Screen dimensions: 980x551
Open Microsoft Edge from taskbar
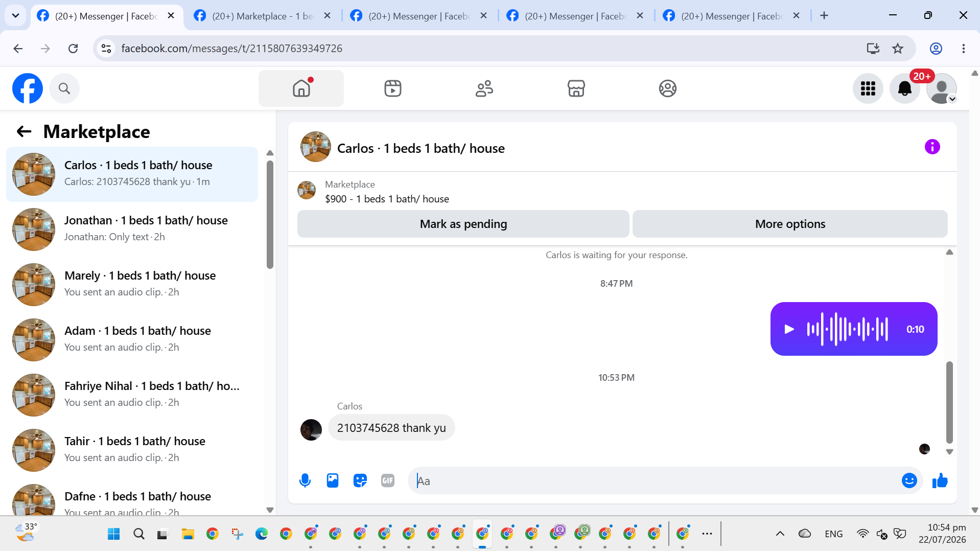[x=261, y=534]
